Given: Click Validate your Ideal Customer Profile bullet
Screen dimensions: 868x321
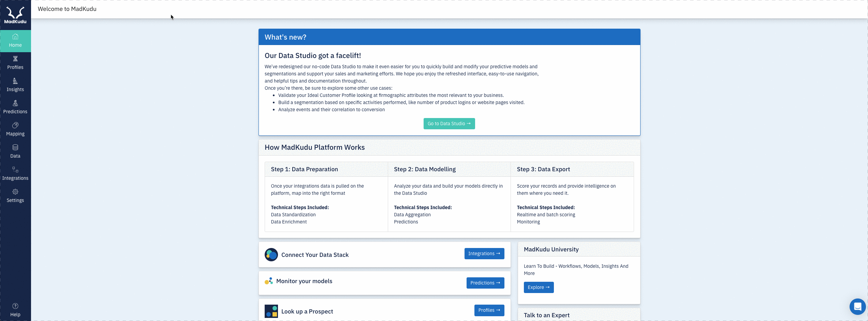Looking at the screenshot, I should point(391,95).
